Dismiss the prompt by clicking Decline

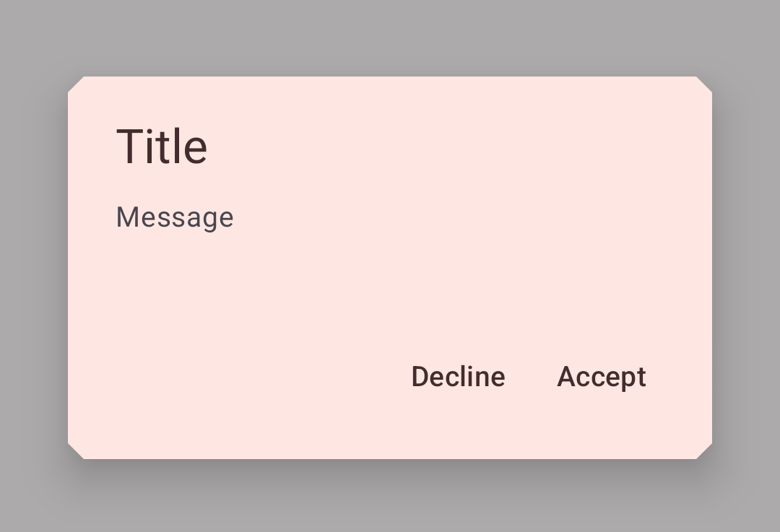[x=458, y=376]
